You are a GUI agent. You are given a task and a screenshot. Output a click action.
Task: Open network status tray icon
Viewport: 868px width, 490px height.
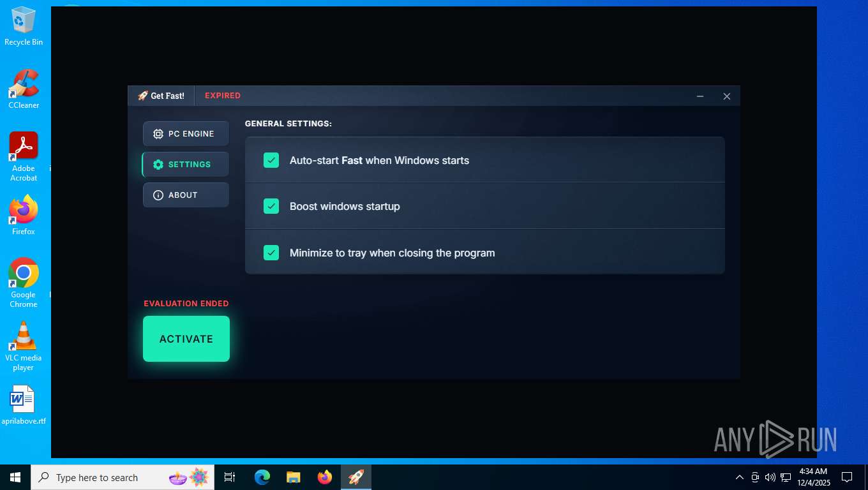pos(786,477)
